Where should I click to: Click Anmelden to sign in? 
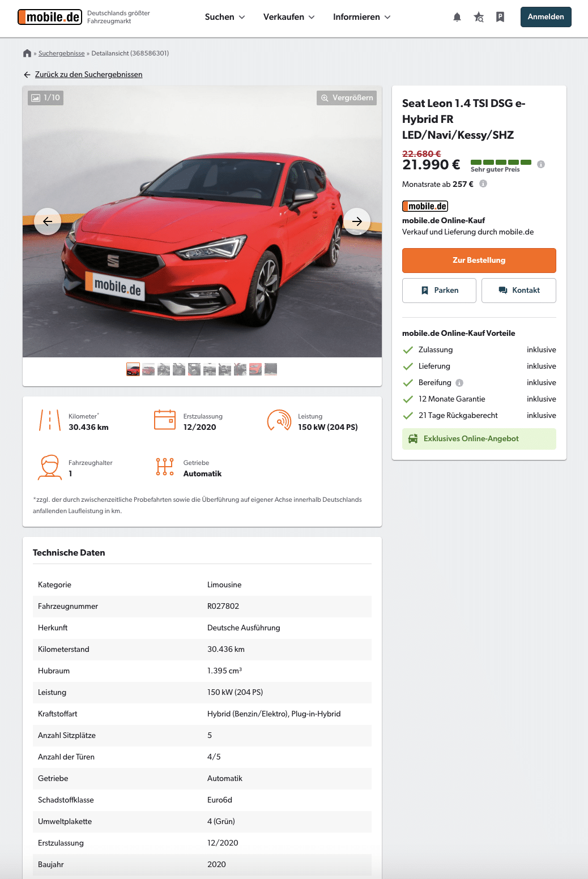pyautogui.click(x=546, y=17)
